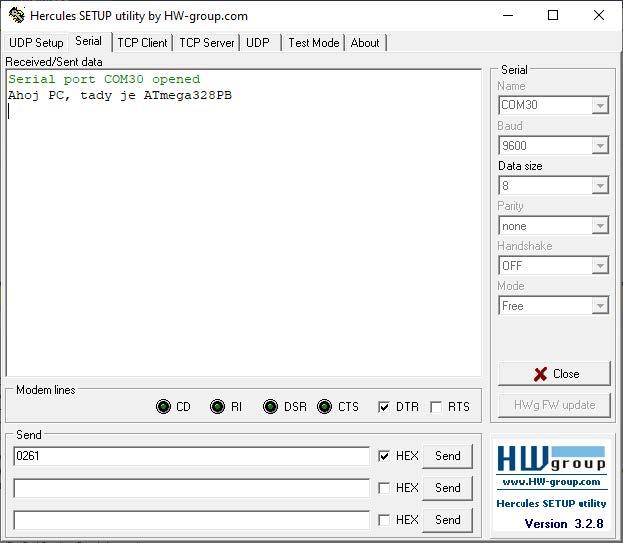The height and width of the screenshot is (543, 623).
Task: Go to the UDP tab
Action: click(258, 43)
